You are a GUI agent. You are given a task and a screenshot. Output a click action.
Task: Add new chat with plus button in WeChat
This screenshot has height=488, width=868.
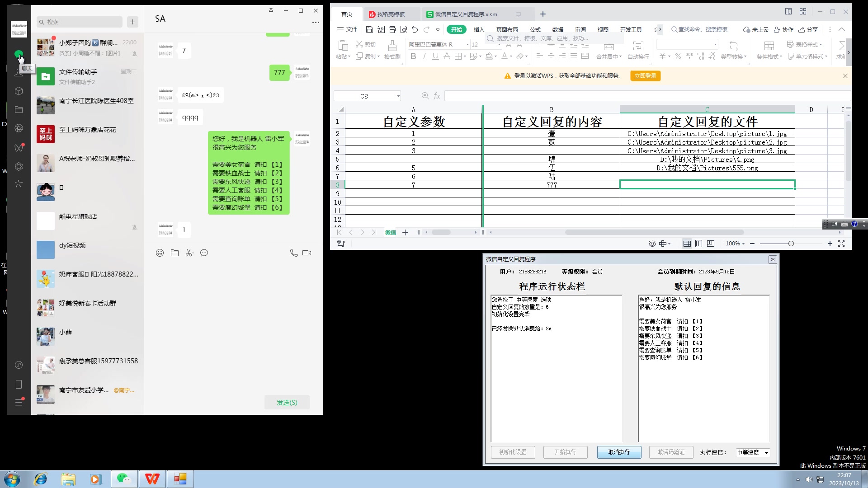132,22
